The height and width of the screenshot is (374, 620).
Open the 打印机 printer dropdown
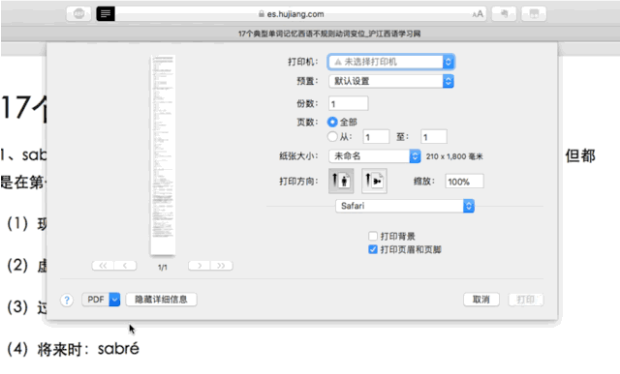pos(391,62)
